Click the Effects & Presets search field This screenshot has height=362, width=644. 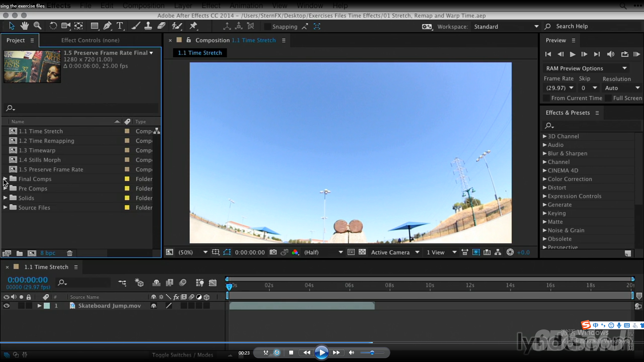(591, 125)
